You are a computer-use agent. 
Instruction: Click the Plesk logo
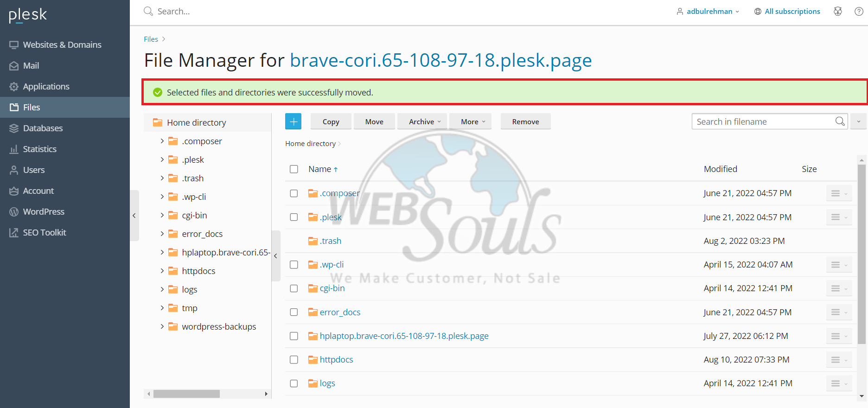pyautogui.click(x=28, y=15)
